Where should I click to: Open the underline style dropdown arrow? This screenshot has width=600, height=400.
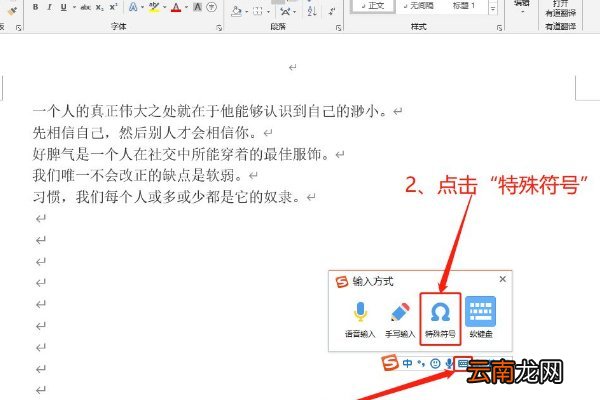pos(74,7)
